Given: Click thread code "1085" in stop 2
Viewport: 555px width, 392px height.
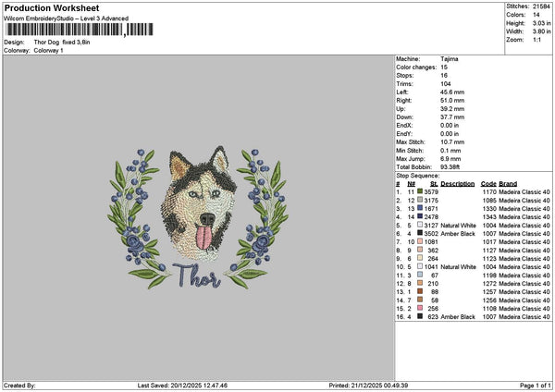Looking at the screenshot, I should [x=489, y=201].
